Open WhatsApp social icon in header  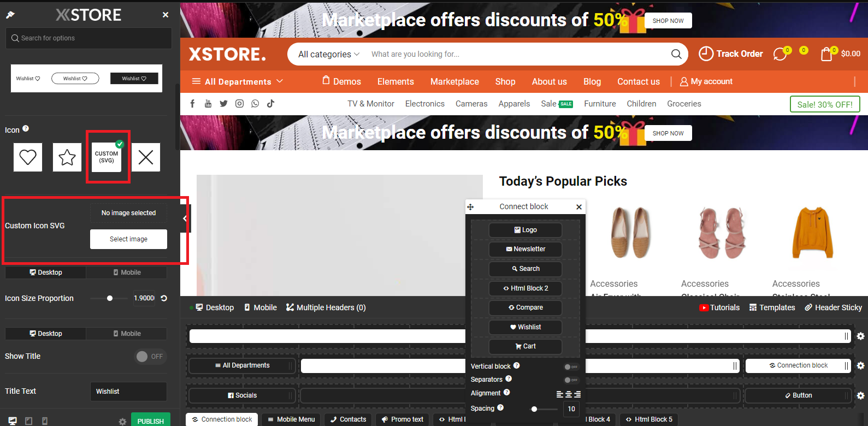[x=255, y=104]
